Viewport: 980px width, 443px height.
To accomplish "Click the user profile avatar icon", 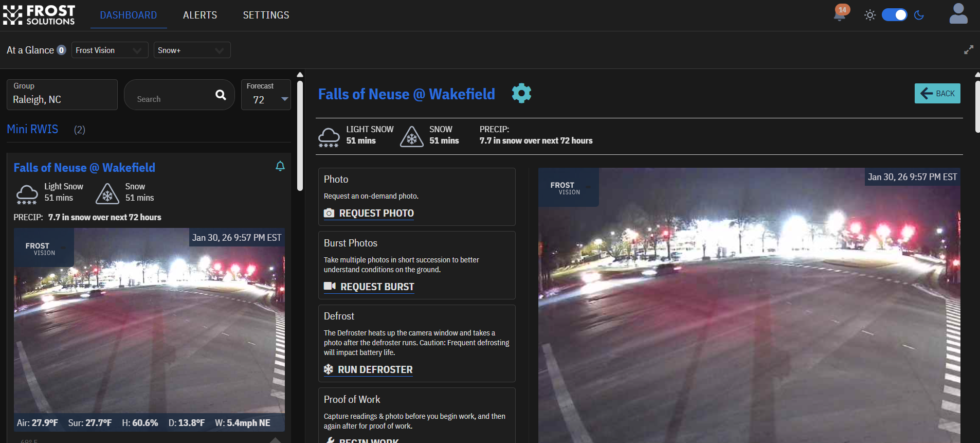I will coord(958,14).
